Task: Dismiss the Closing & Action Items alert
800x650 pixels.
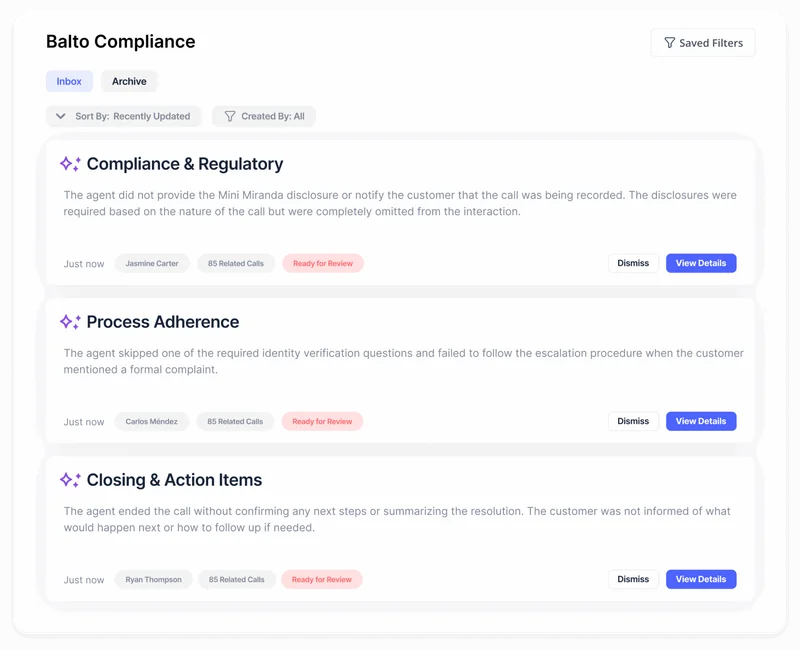Action: pyautogui.click(x=633, y=580)
